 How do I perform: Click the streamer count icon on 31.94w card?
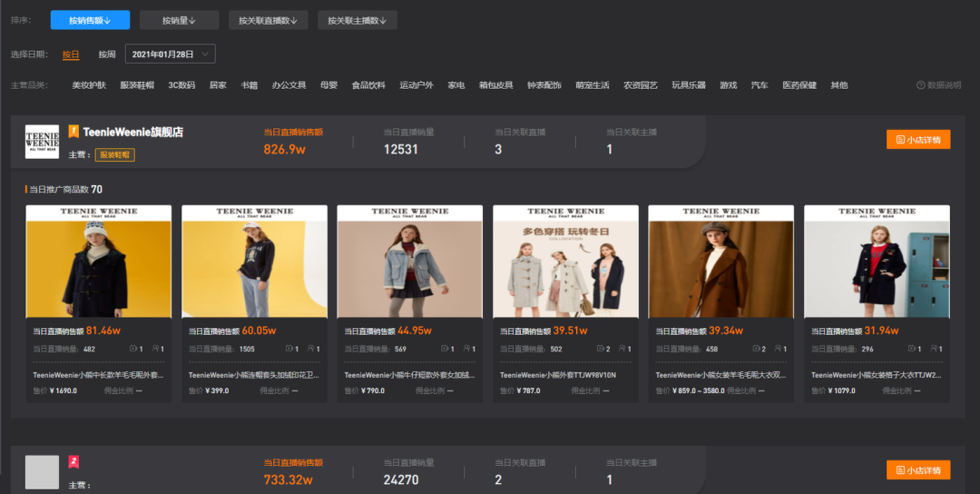(934, 349)
